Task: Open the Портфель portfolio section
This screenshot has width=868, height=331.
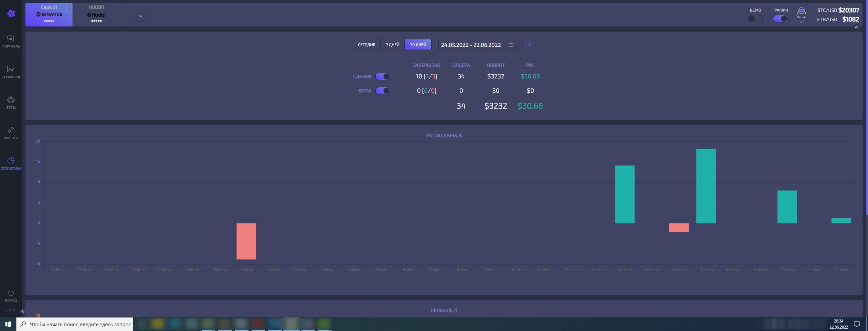Action: [x=11, y=41]
